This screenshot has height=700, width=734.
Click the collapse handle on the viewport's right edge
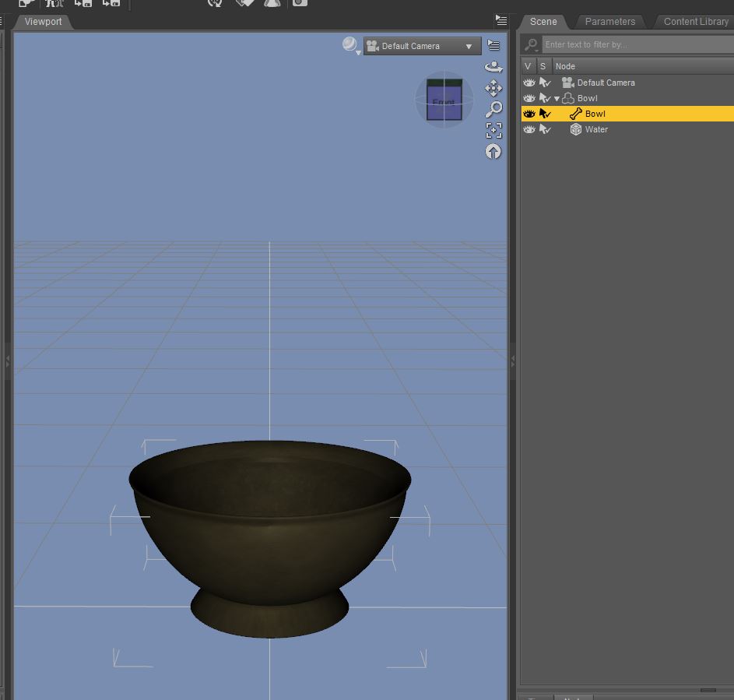point(513,361)
